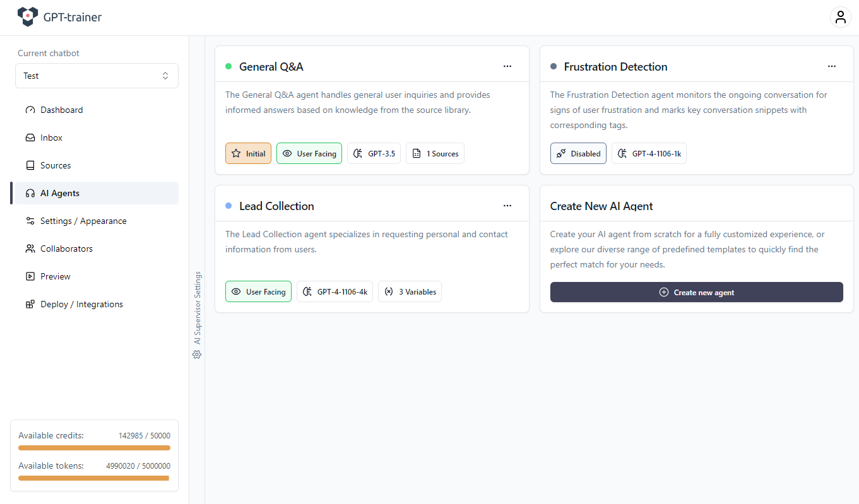Click the AI Supervisor Settings gear icon
This screenshot has height=504, width=859.
point(197,355)
